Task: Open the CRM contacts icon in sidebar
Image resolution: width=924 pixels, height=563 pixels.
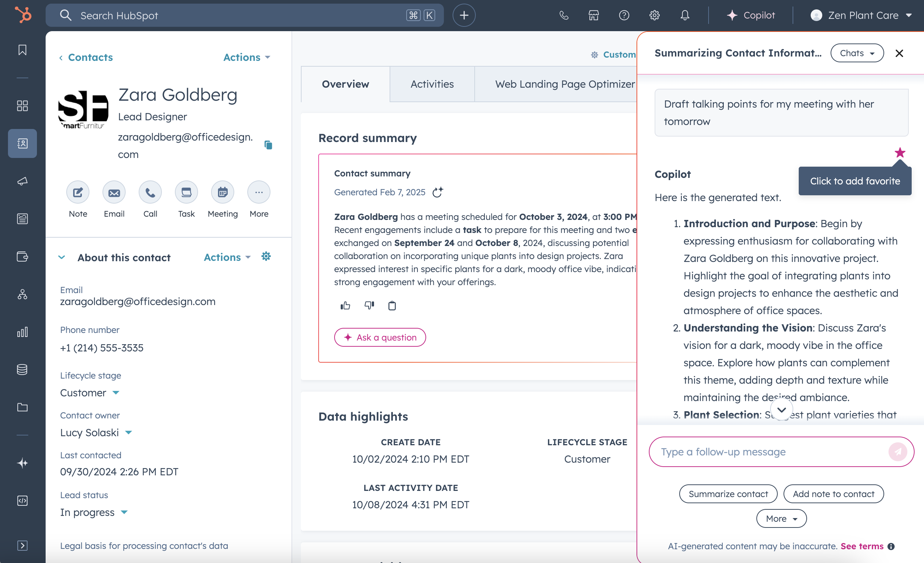Action: click(22, 143)
